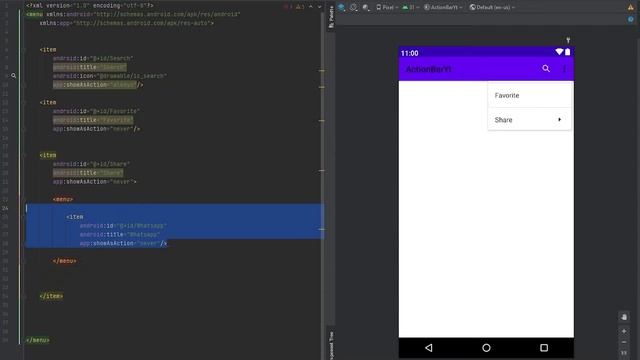Click the Recents square button in preview
Screen dimensions: 640x360
click(544, 348)
